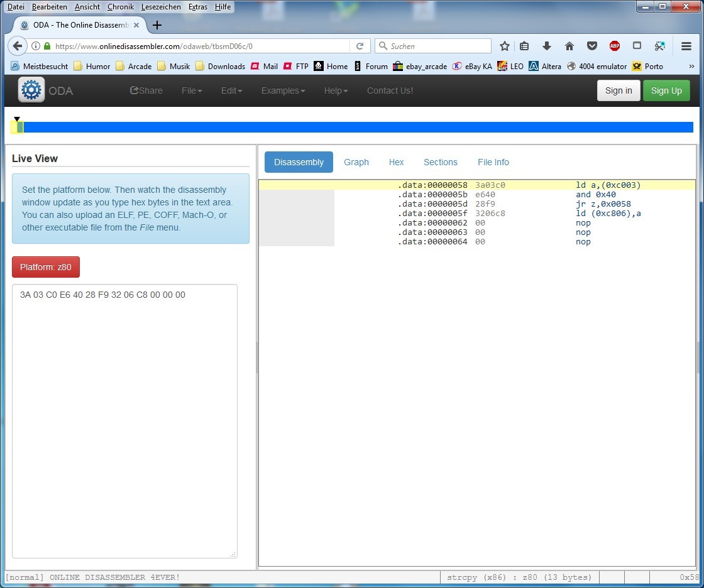Bookmark this page with the star icon
The height and width of the screenshot is (588, 704).
(504, 46)
